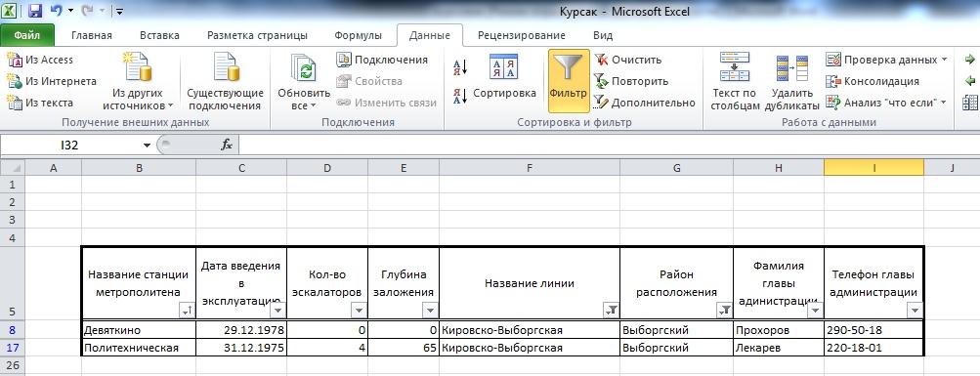Open Анализ "что если" dropdown
Screen dimensions: 980x376
click(x=886, y=103)
